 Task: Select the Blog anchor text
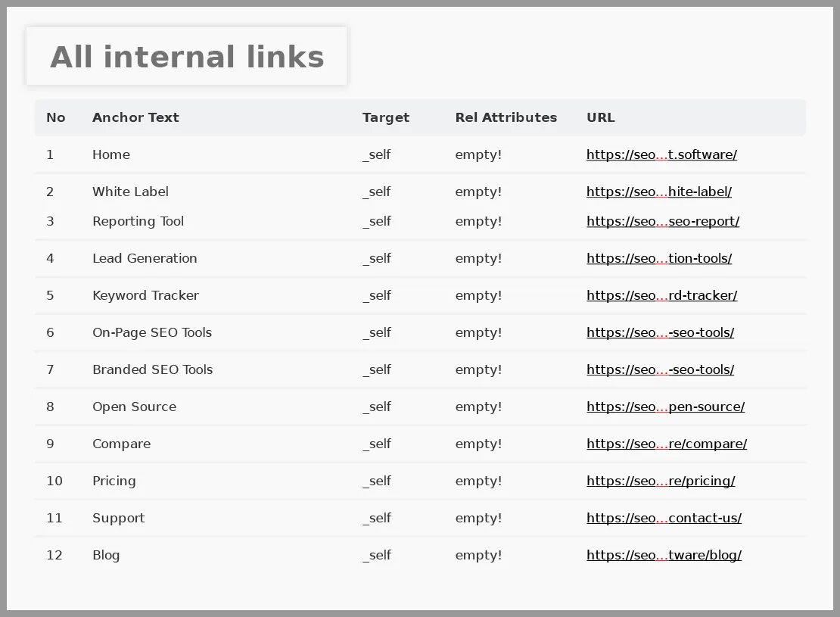pyautogui.click(x=105, y=555)
